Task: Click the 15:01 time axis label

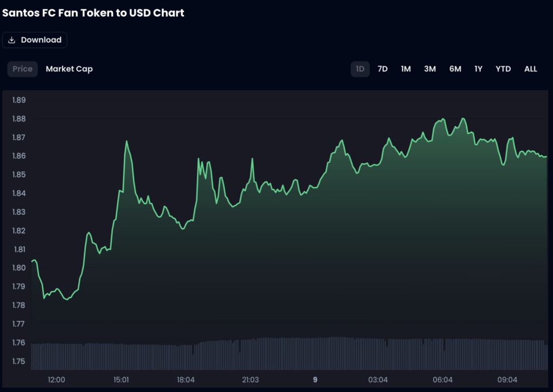Action: pos(121,380)
